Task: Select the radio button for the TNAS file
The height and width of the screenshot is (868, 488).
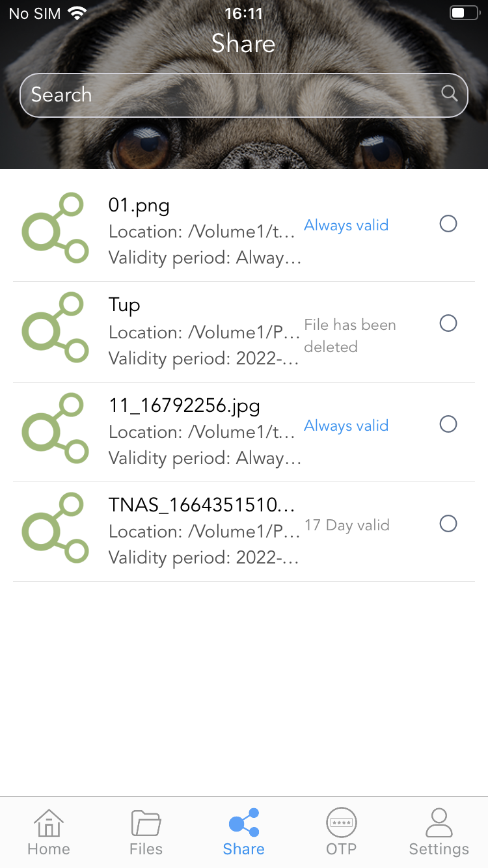Action: 448,524
